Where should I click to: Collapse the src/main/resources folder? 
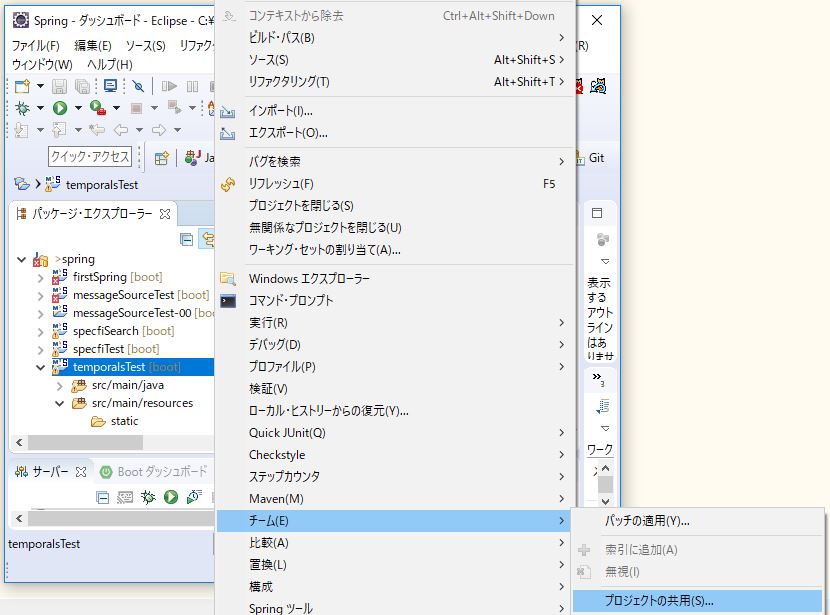pyautogui.click(x=60, y=404)
